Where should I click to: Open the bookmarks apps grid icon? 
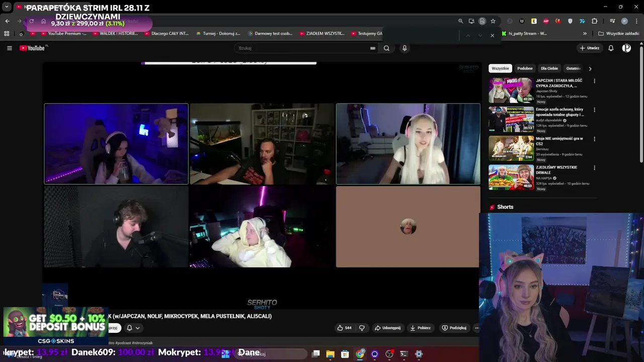(x=7, y=34)
